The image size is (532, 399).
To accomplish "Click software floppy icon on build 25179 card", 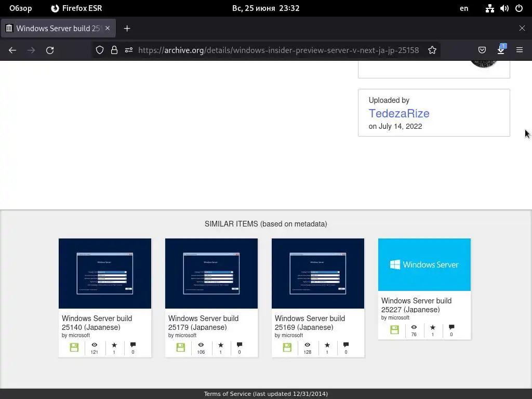I will point(180,347).
